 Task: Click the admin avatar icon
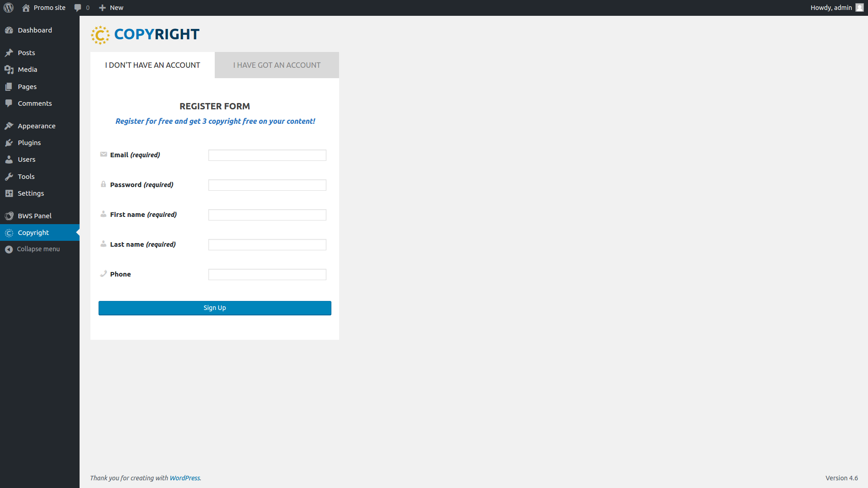tap(859, 8)
